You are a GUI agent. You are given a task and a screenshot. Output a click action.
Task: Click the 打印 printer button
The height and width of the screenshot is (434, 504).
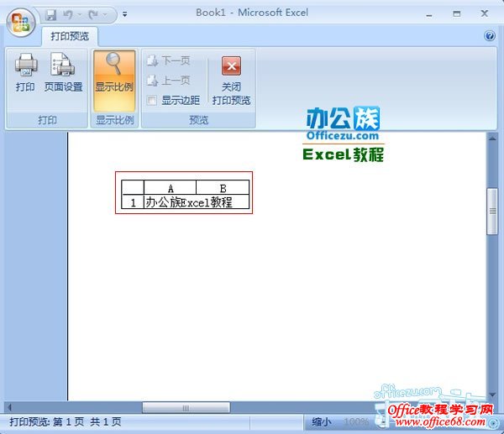(25, 73)
